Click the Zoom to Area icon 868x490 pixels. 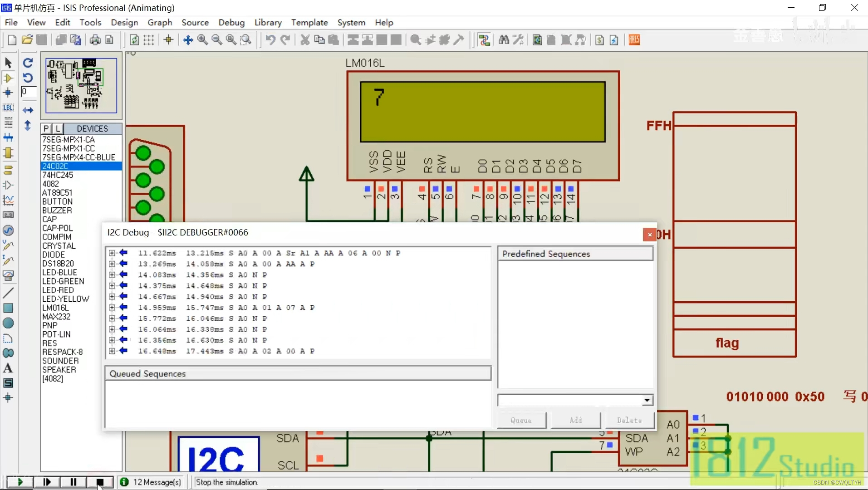coord(246,40)
